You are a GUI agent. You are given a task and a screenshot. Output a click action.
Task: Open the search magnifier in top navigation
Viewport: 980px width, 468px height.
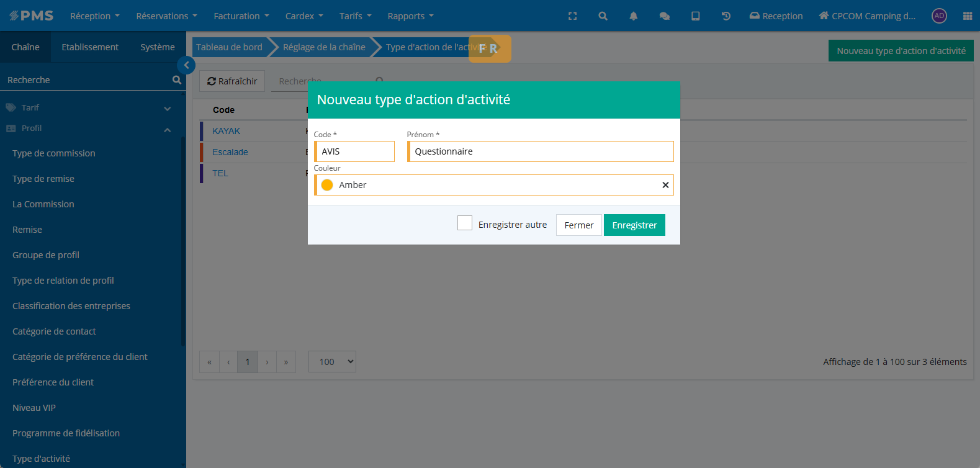click(x=603, y=16)
